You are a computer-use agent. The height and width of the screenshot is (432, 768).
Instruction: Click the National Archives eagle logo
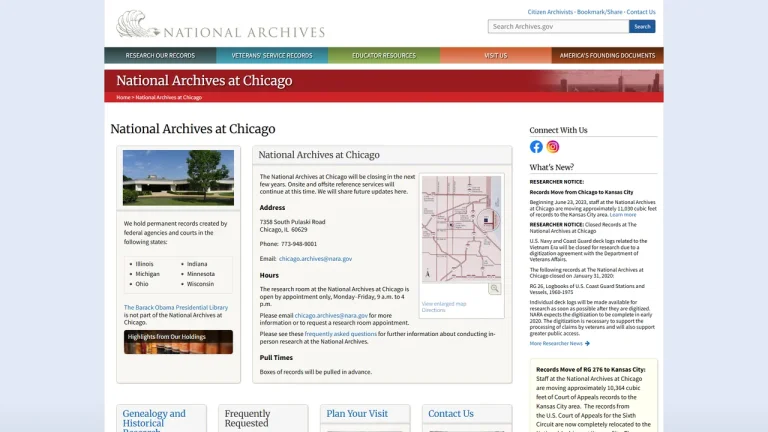[x=137, y=24]
